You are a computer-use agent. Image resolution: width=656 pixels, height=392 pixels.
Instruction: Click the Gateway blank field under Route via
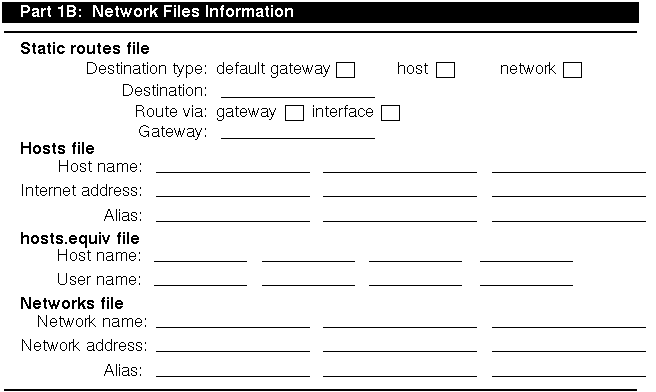click(x=298, y=132)
